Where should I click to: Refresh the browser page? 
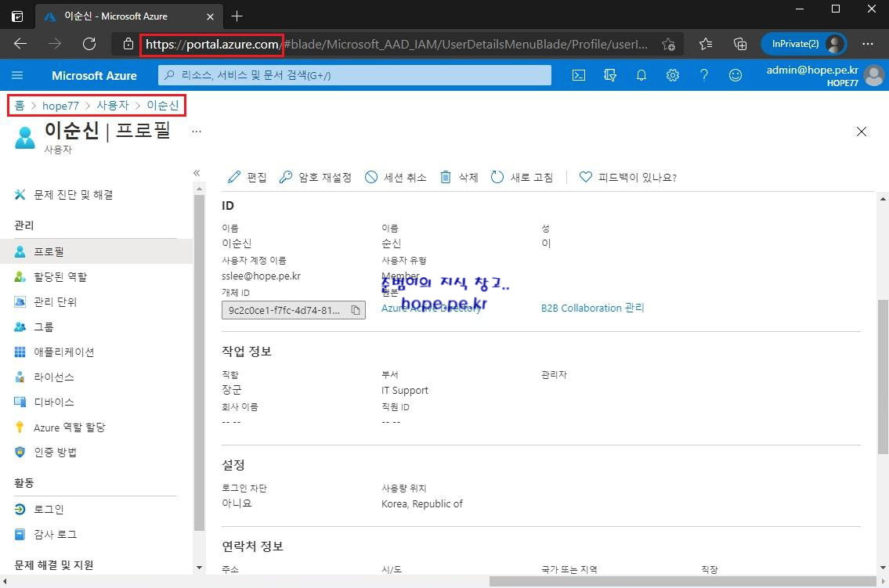(89, 44)
